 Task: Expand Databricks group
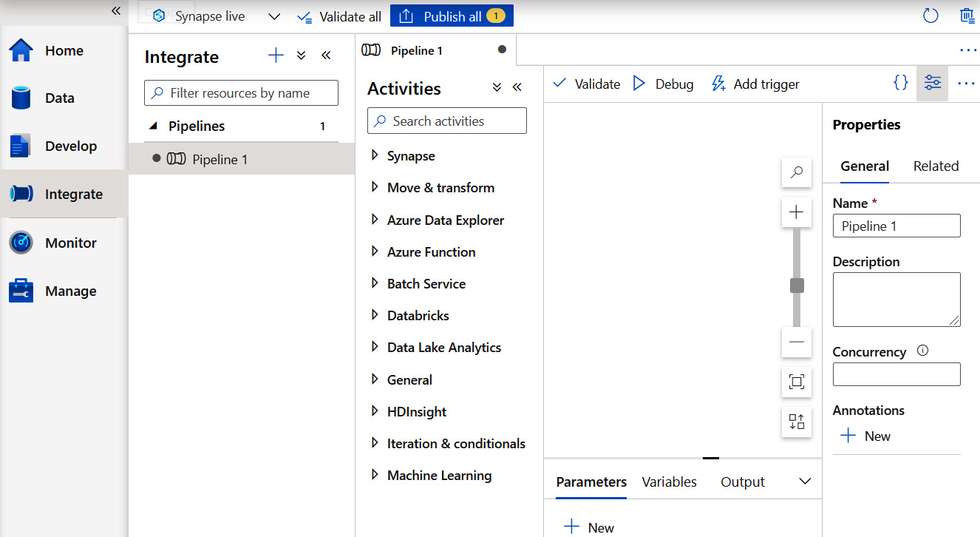375,315
